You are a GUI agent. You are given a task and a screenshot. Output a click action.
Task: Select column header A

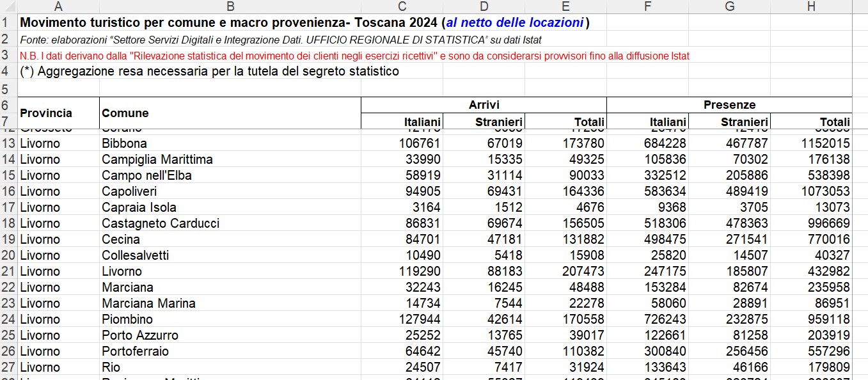pos(58,6)
